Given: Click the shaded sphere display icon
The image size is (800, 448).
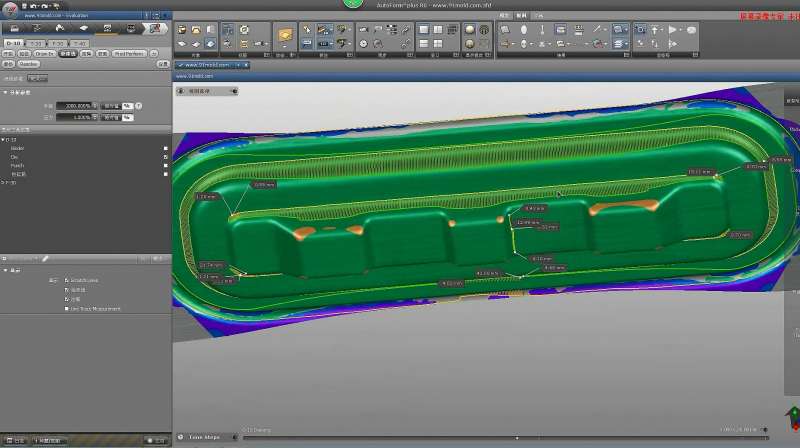Looking at the screenshot, I should coord(469,30).
